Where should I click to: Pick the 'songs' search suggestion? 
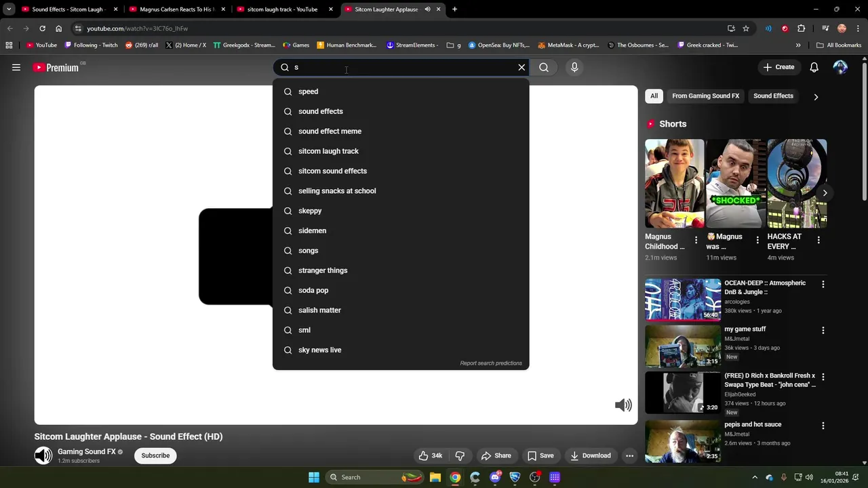click(401, 250)
